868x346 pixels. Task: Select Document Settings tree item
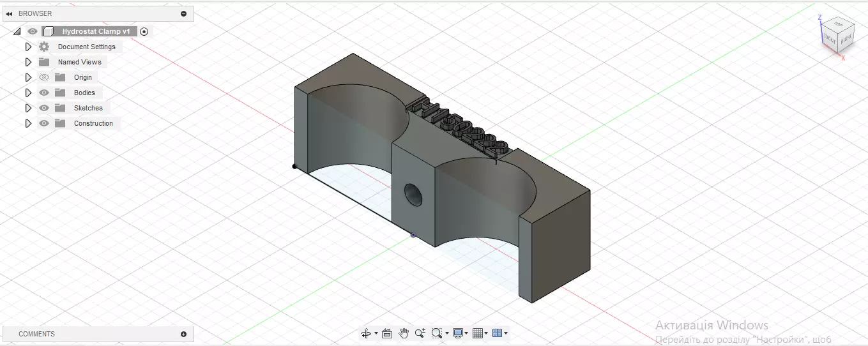click(x=87, y=47)
